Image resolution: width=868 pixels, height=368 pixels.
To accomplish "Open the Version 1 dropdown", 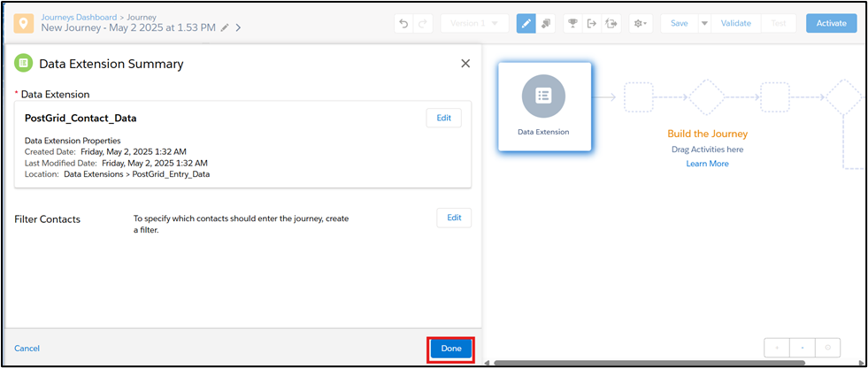I will (x=474, y=24).
